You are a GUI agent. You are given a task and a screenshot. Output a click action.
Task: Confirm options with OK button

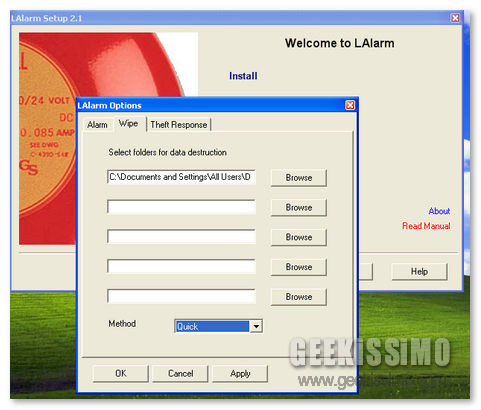click(121, 373)
